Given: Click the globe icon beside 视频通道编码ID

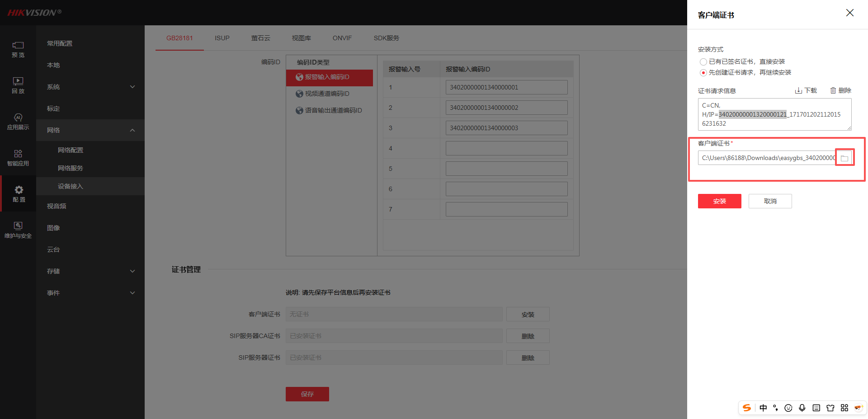Looking at the screenshot, I should [x=299, y=94].
